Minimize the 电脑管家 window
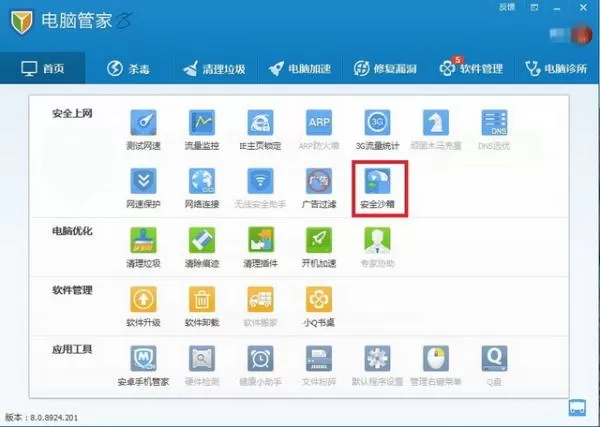Image resolution: width=600 pixels, height=427 pixels. point(558,8)
